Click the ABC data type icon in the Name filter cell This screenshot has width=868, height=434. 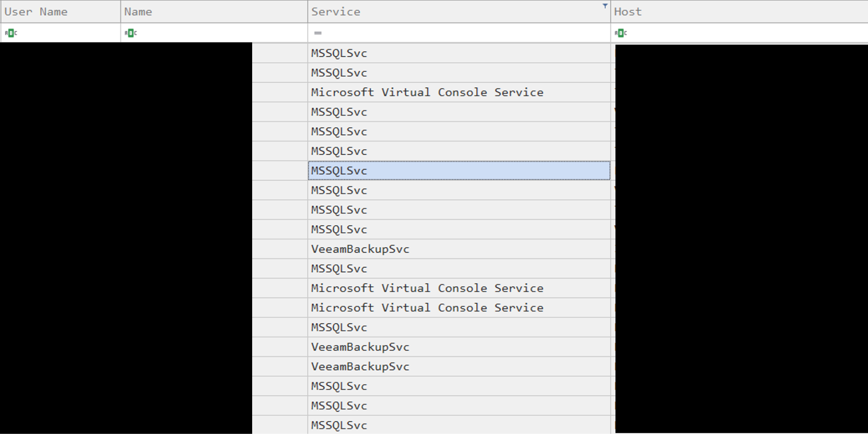[131, 32]
